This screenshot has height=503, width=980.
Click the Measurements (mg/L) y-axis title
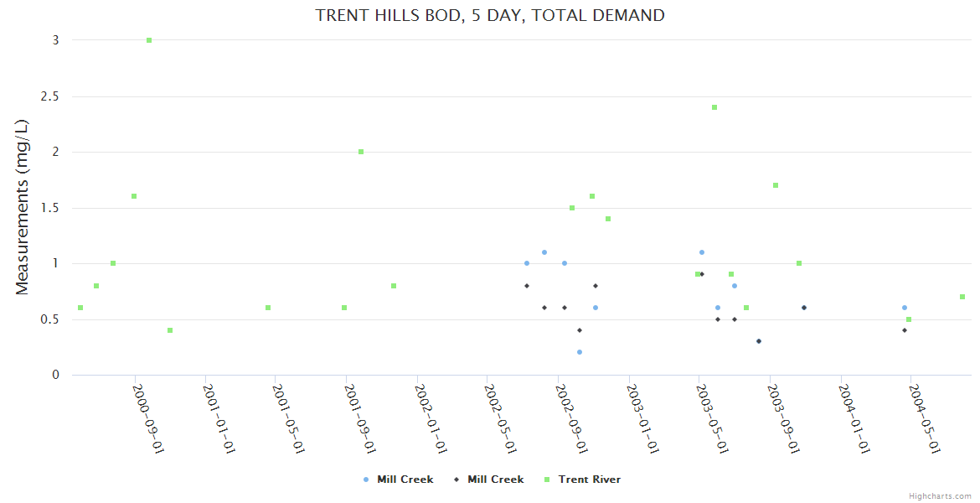pyautogui.click(x=23, y=207)
